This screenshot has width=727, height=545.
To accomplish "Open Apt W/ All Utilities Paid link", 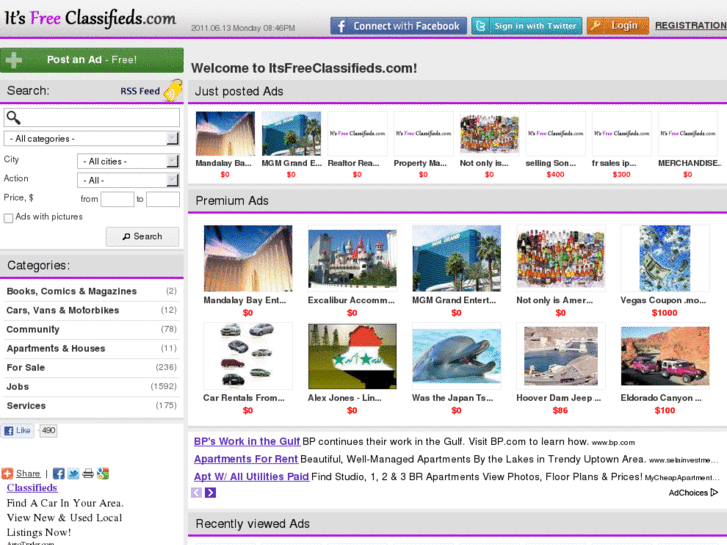I will tap(251, 477).
